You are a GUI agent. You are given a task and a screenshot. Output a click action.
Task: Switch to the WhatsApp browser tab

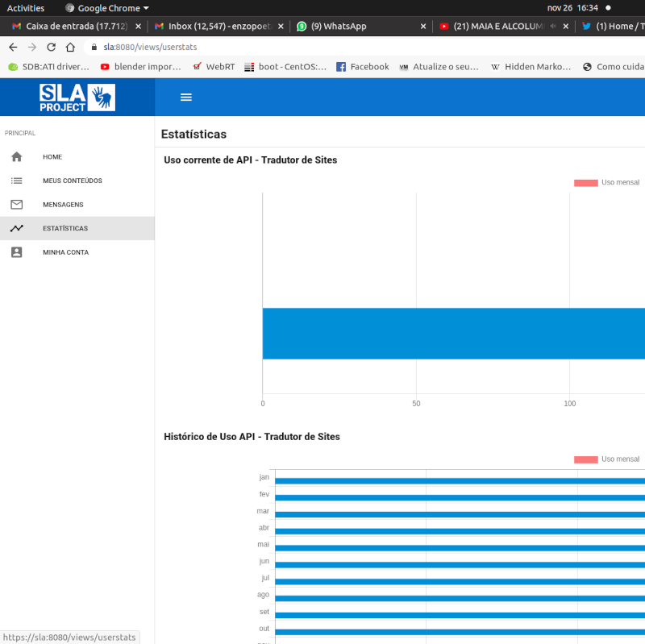point(339,27)
